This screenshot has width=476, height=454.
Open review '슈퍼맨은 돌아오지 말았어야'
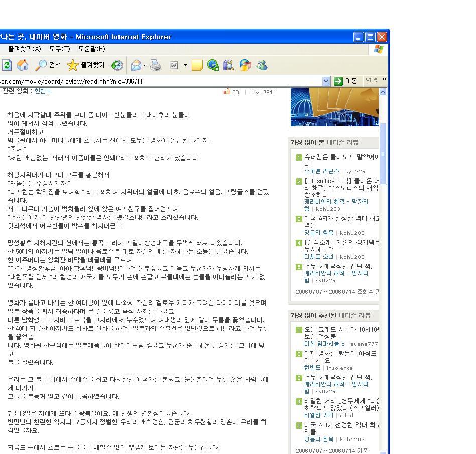point(341,160)
